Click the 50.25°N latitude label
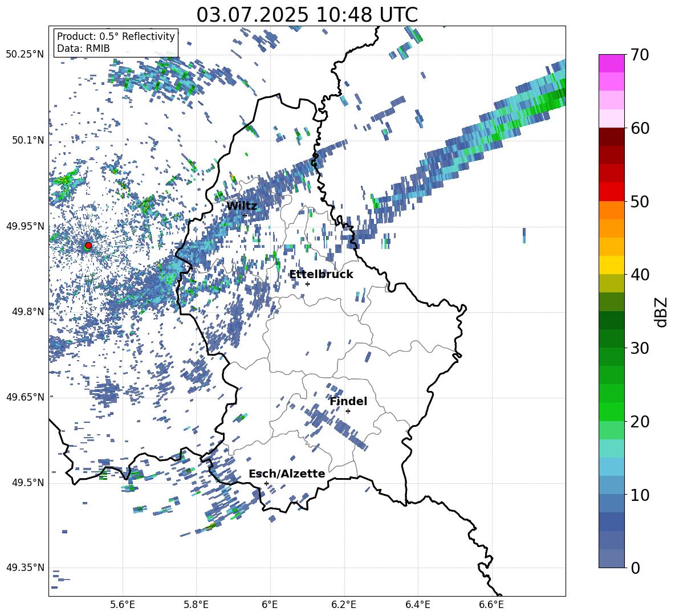 (x=25, y=55)
